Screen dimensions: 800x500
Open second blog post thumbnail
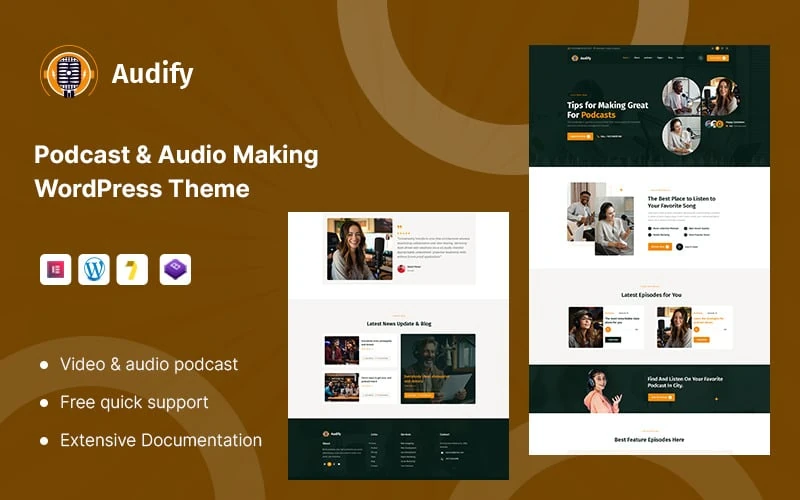342,387
